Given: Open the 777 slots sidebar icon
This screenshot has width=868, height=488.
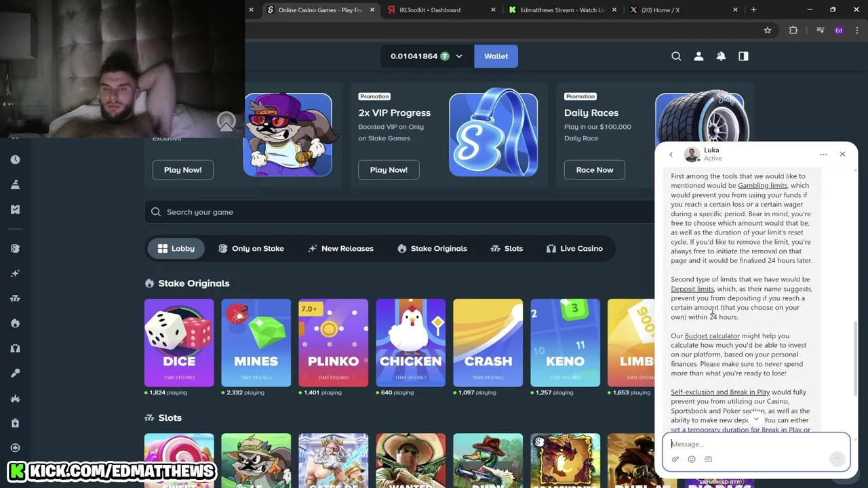Looking at the screenshot, I should point(15,298).
